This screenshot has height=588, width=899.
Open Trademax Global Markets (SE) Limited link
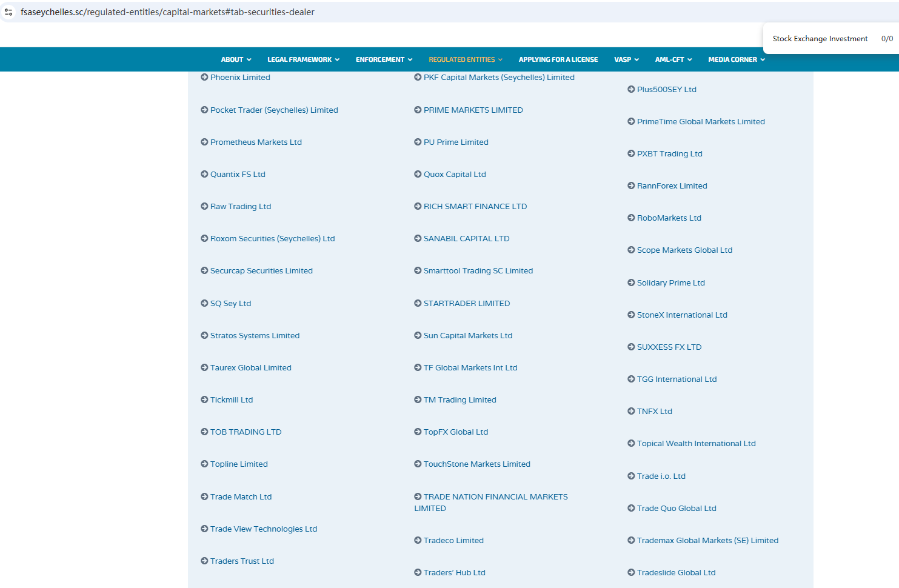point(707,540)
